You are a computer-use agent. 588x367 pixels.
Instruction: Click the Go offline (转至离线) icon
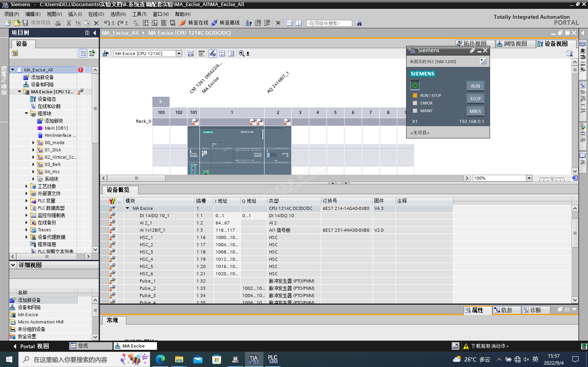click(214, 23)
